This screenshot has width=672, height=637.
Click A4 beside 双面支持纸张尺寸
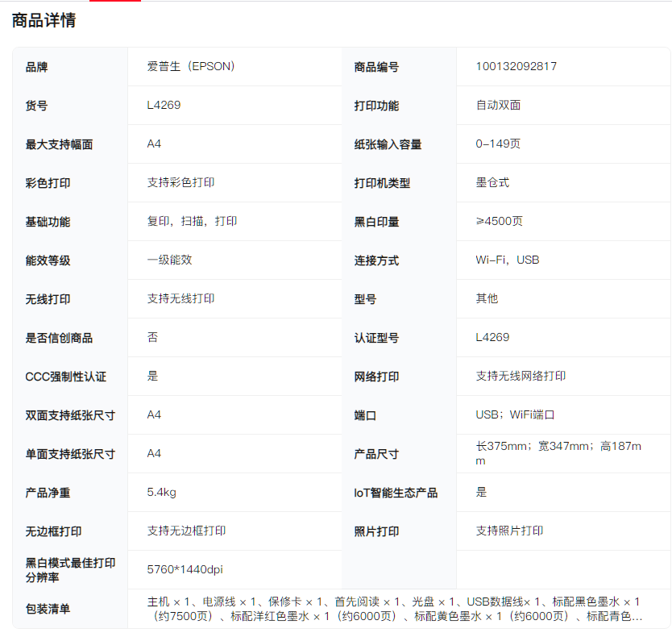154,414
